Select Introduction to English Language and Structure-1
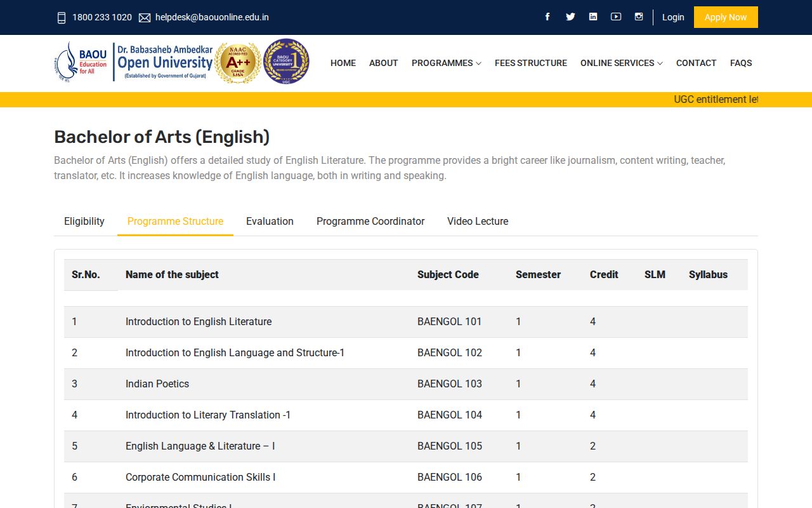 [x=235, y=352]
